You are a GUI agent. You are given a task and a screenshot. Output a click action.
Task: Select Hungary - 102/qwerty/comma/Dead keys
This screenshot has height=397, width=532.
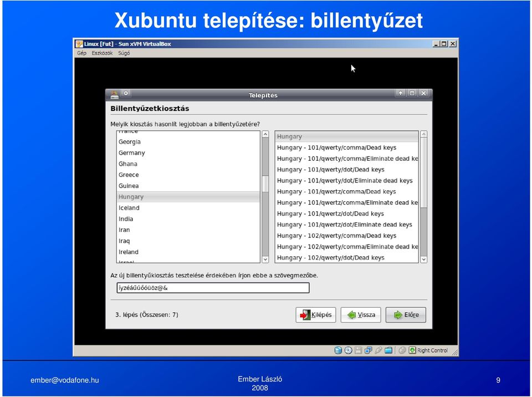click(347, 236)
